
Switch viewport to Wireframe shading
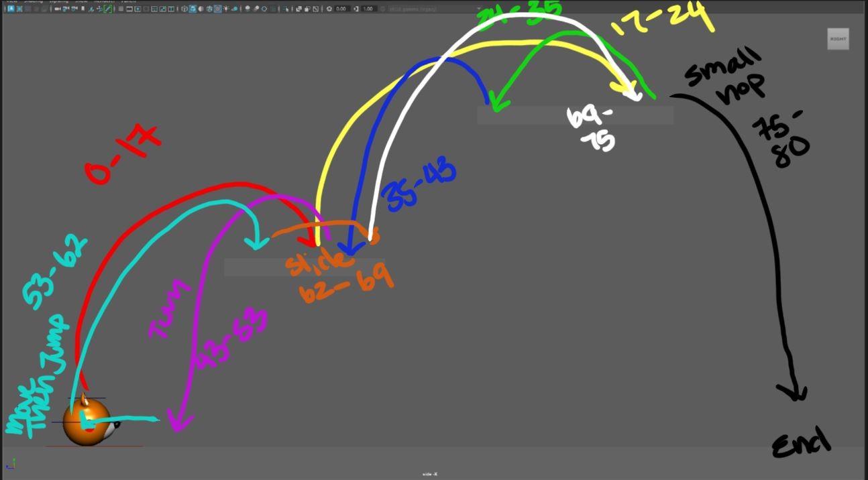point(184,9)
